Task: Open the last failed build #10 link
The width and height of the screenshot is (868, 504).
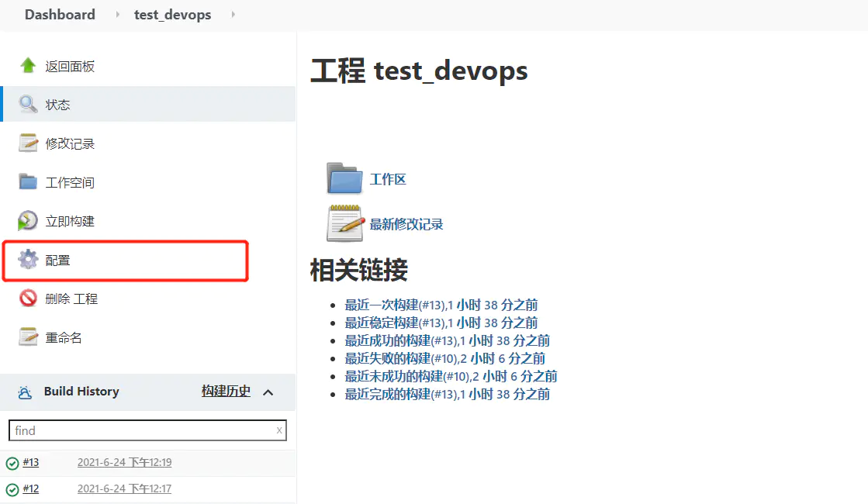Action: [444, 358]
